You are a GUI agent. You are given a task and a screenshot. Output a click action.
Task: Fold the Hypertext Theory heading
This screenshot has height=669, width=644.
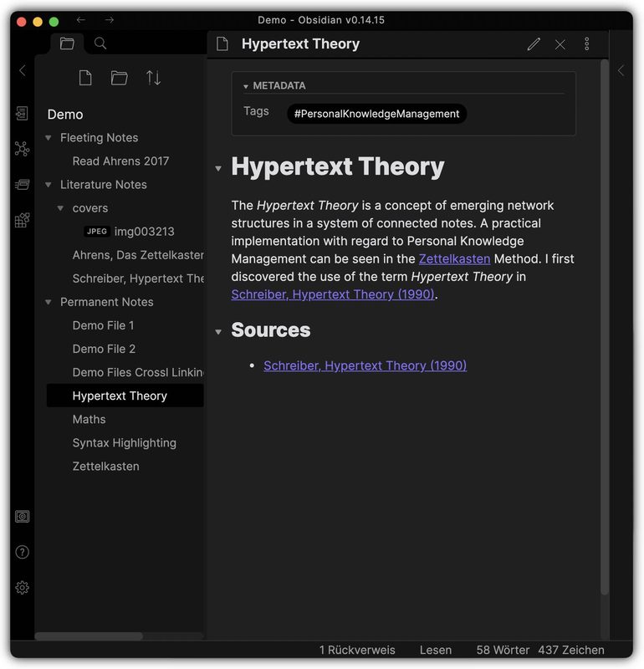point(218,169)
